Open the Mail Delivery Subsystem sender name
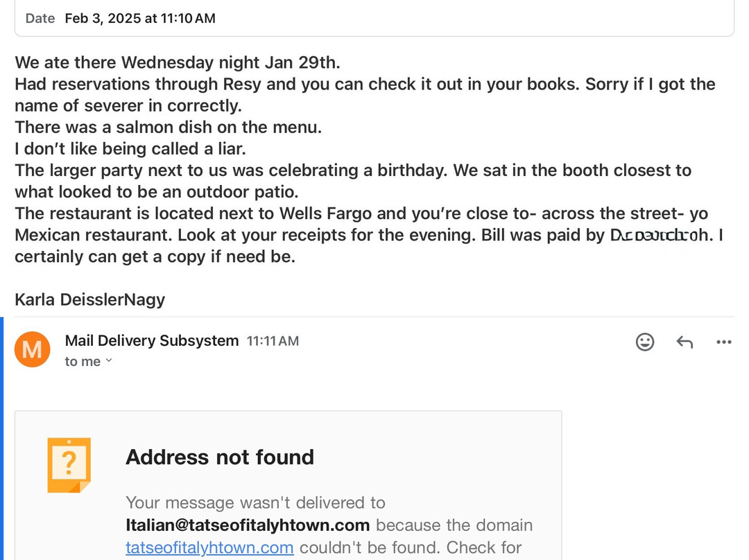This screenshot has width=749, height=560. click(x=151, y=341)
